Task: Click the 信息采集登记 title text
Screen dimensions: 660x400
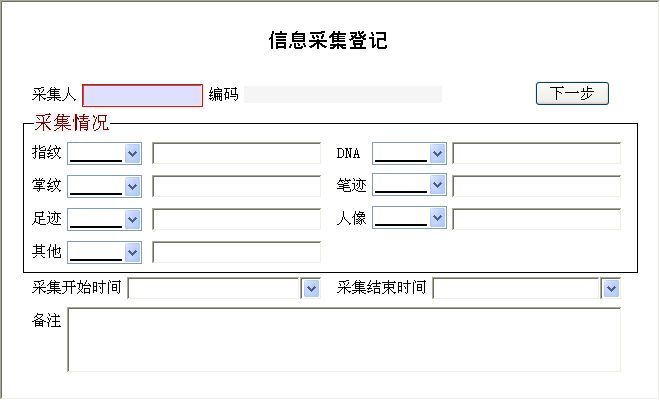Action: [328, 40]
